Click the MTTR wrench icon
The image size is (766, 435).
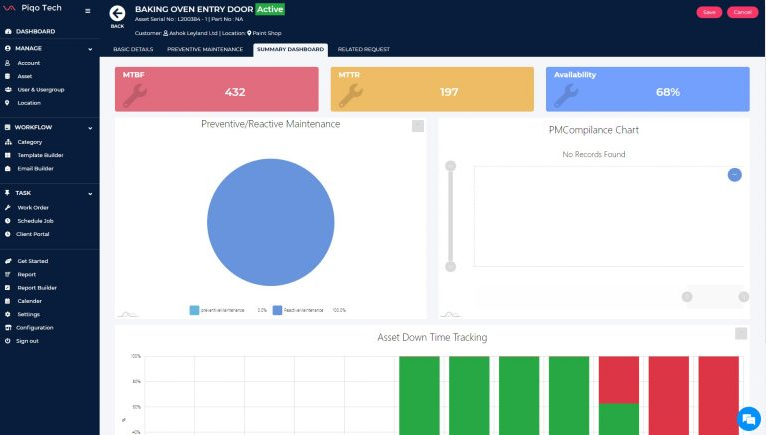point(350,93)
